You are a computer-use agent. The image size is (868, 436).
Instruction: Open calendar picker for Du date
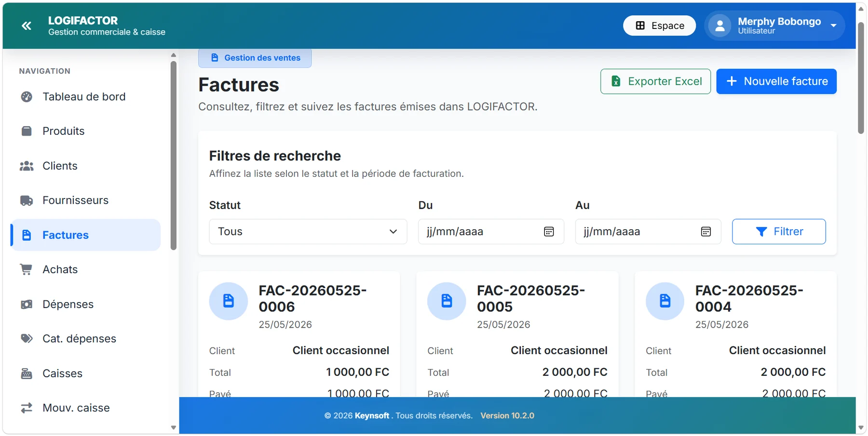pos(549,232)
